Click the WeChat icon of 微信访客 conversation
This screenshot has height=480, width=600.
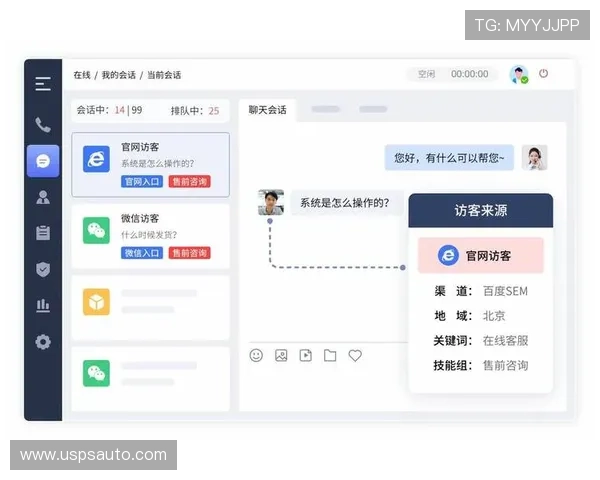(96, 230)
